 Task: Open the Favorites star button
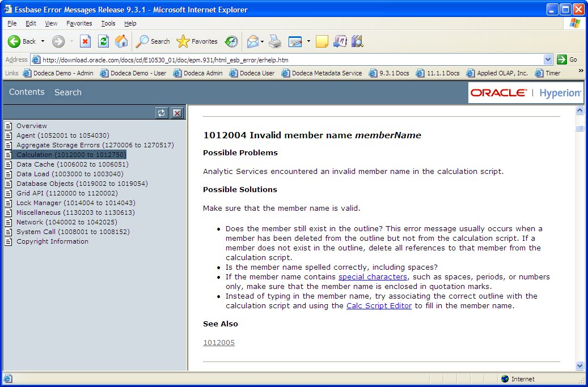point(197,41)
